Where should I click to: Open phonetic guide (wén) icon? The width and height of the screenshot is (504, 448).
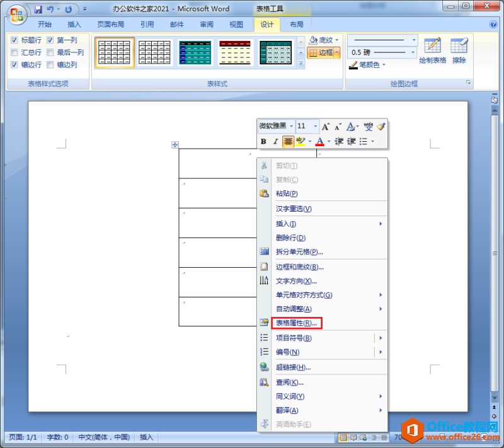(369, 126)
